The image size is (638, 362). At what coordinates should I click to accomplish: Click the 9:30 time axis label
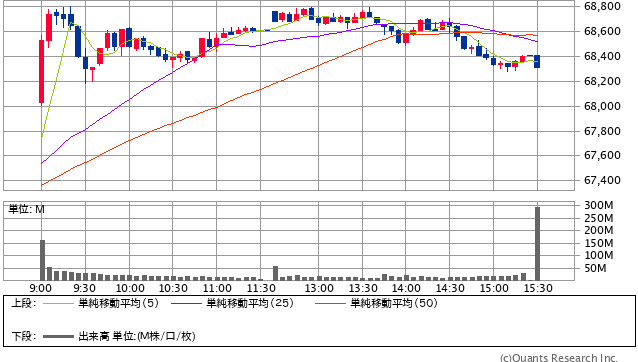click(x=85, y=288)
